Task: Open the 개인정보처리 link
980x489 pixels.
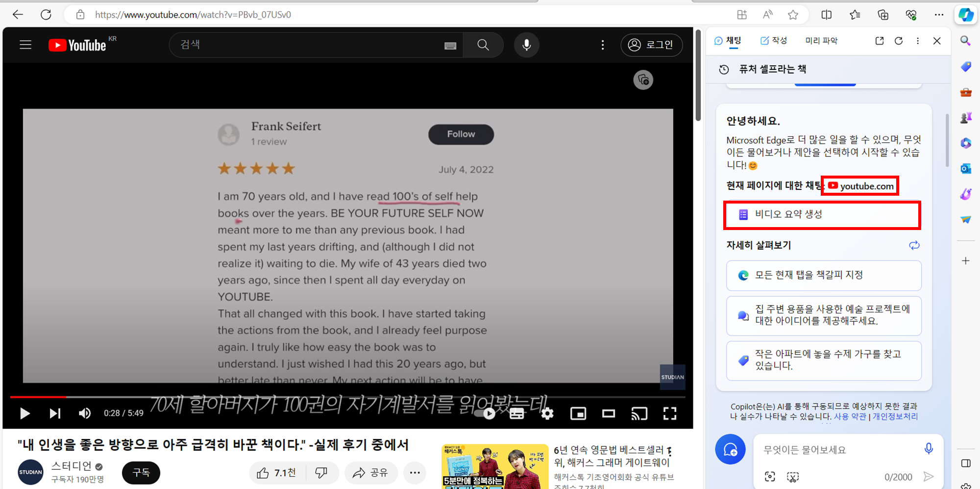Action: [895, 416]
